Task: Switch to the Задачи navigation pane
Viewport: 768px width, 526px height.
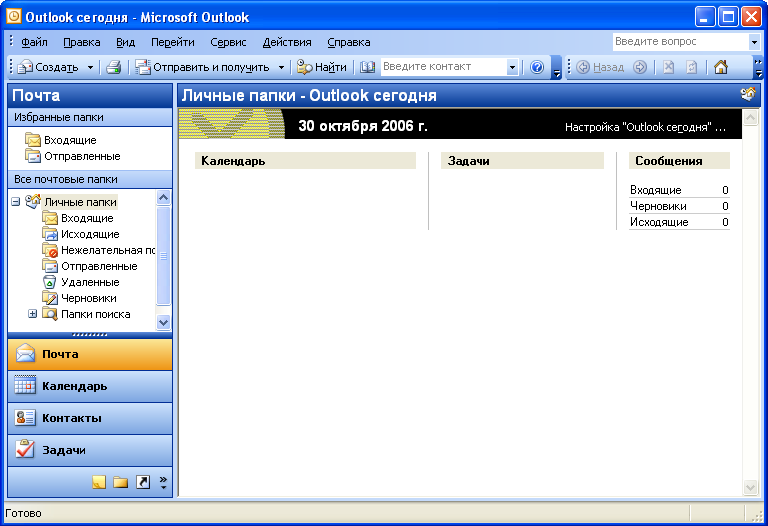Action: [90, 450]
